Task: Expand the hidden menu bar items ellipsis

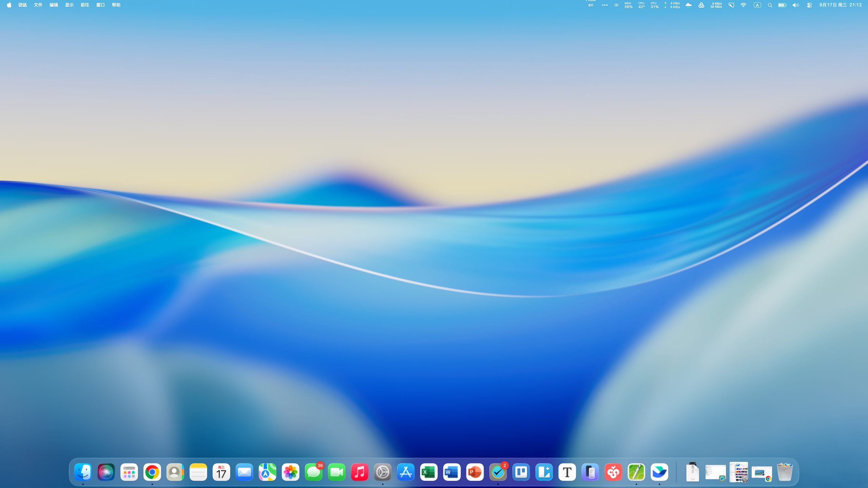Action: (605, 5)
